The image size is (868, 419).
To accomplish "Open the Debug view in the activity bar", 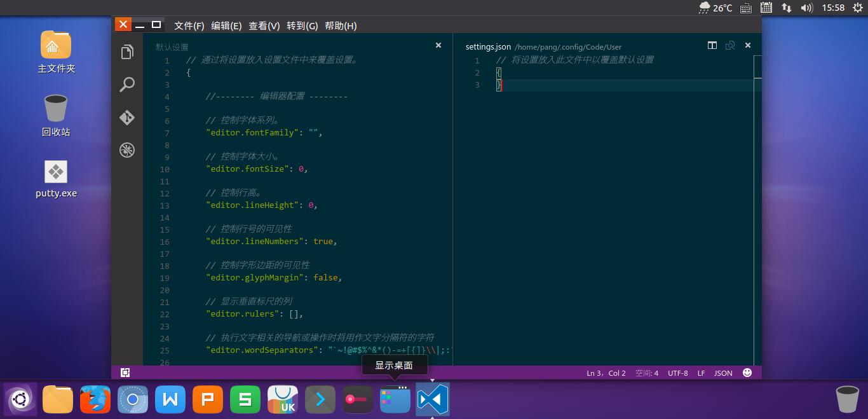I will pos(126,150).
